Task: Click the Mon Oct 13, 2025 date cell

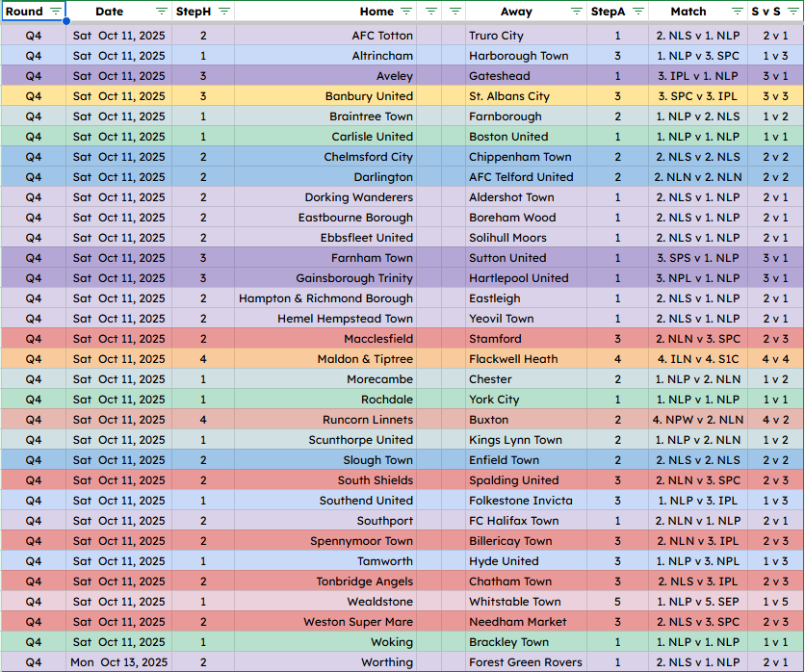Action: click(x=119, y=662)
